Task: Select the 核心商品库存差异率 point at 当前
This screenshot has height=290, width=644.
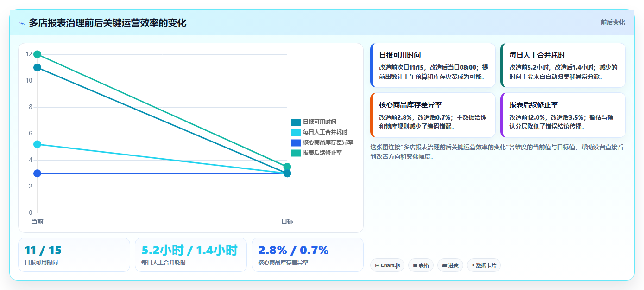Action: (37, 174)
